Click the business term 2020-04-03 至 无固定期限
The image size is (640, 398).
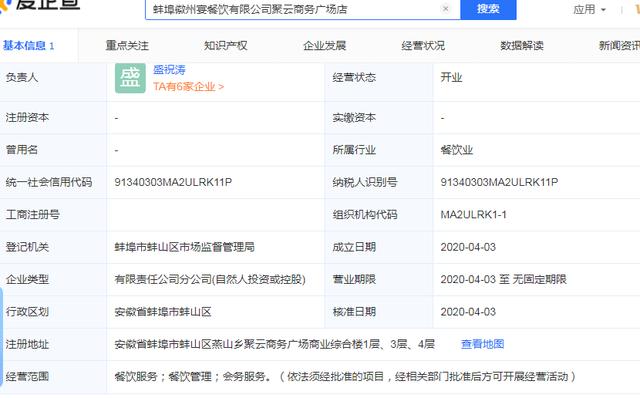point(504,279)
